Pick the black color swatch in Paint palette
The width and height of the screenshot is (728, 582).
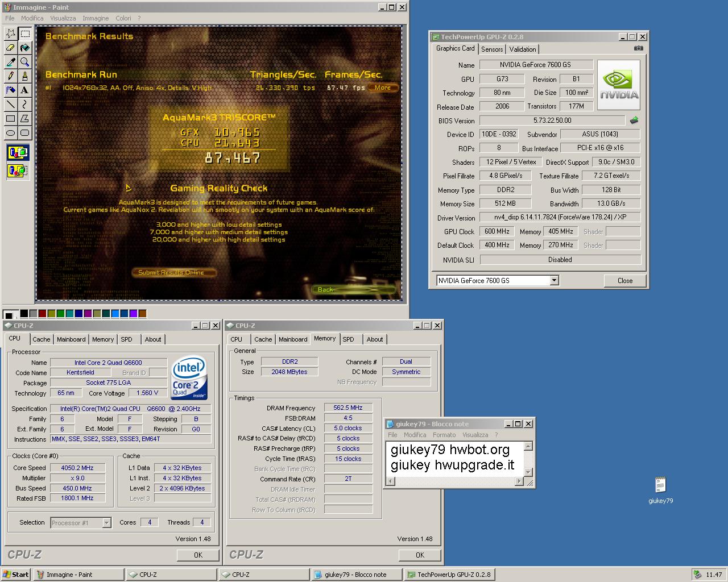(x=24, y=314)
